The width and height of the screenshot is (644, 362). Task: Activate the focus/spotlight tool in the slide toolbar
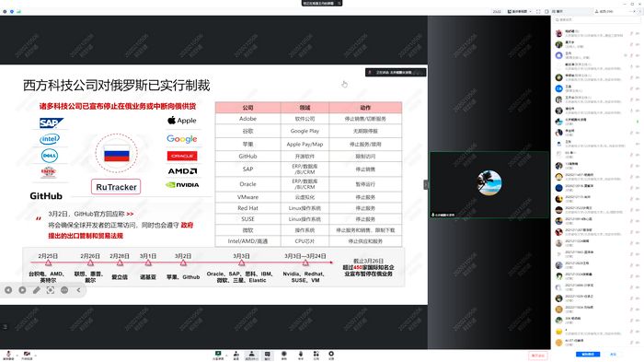(x=51, y=290)
